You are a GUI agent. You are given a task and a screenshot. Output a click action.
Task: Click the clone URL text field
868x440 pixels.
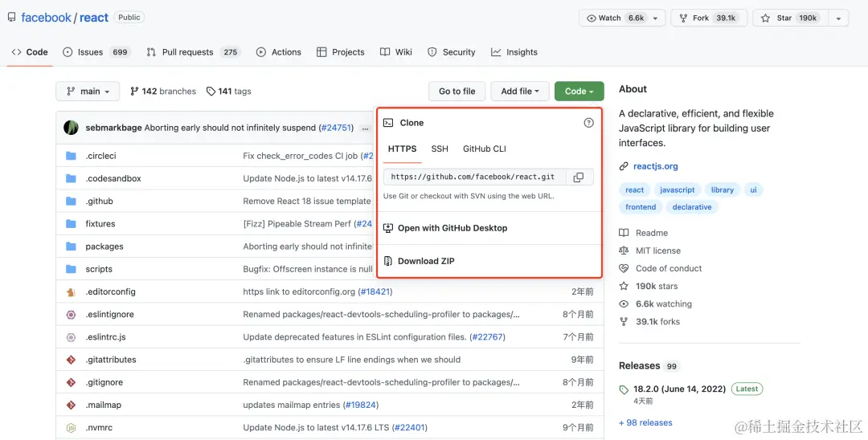pos(475,177)
